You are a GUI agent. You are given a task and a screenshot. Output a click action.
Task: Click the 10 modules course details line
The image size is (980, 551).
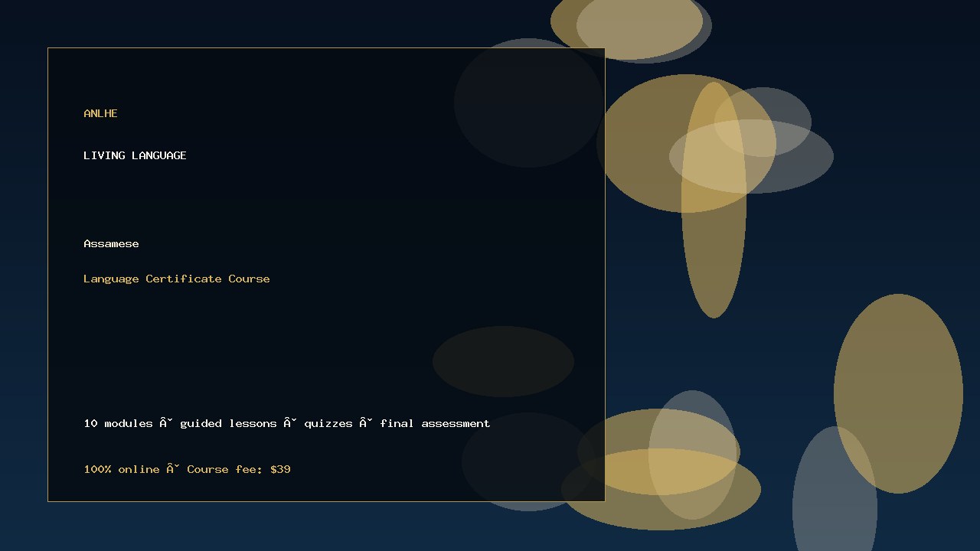pos(287,423)
